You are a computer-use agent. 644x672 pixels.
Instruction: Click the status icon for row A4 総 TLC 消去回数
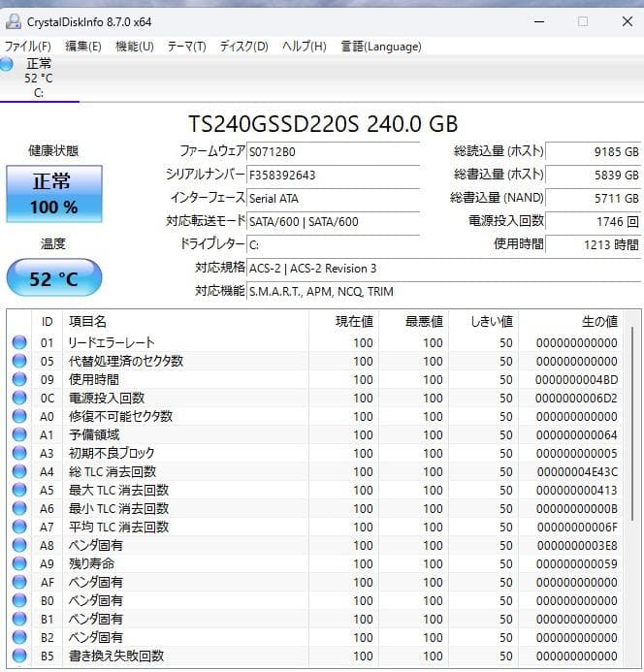(19, 471)
